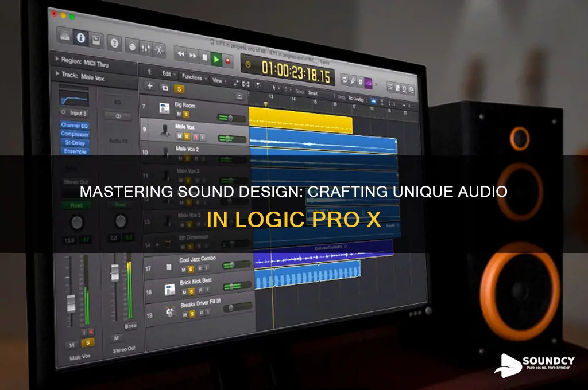This screenshot has width=588, height=390.
Task: Toggle Mute on the Stereo Out channel strip
Action: [116, 338]
